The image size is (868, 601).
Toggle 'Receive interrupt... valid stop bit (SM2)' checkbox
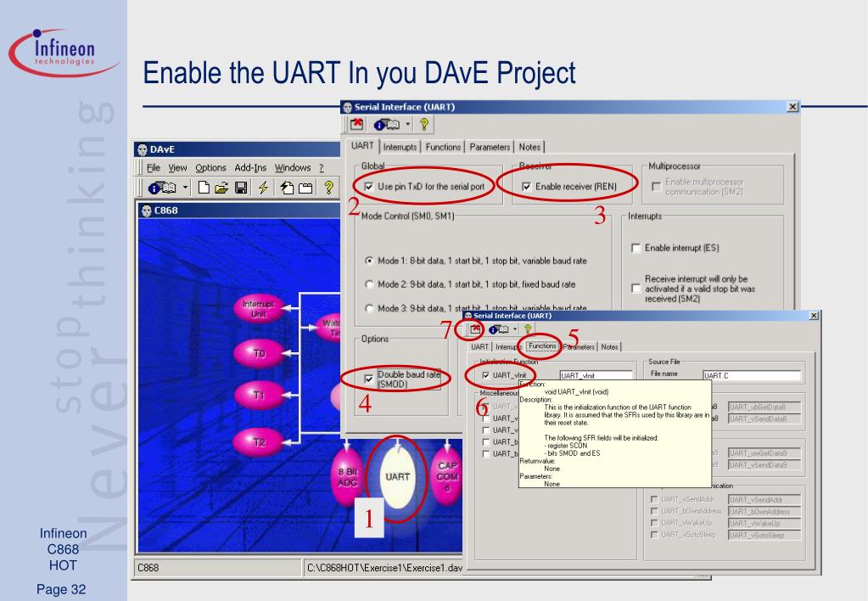coord(636,288)
